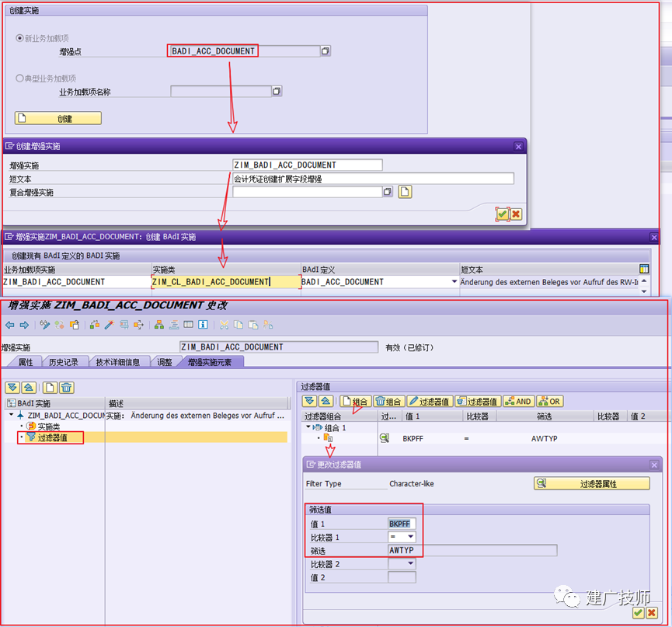Viewport: 672px width, 627px height.
Task: Click create page icon beside composite implementation
Action: tap(405, 192)
